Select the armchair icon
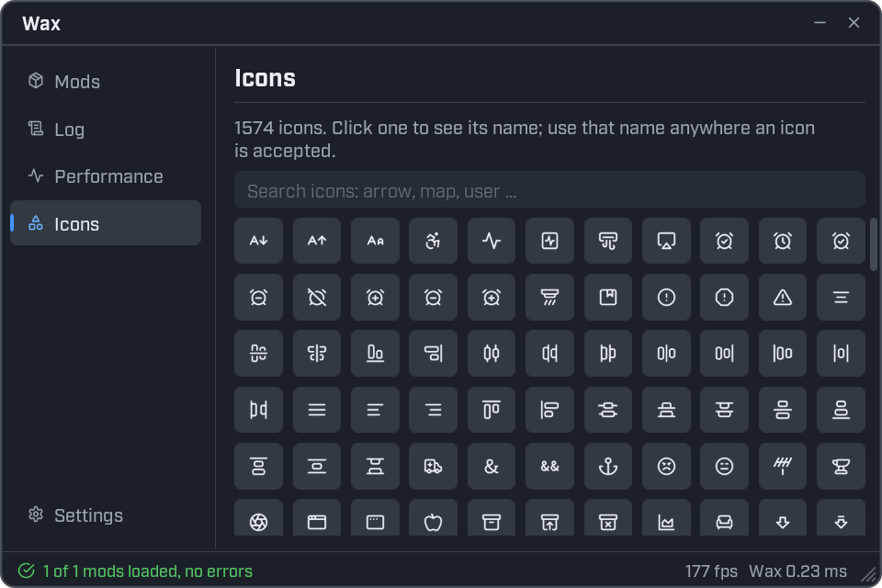 click(x=725, y=517)
